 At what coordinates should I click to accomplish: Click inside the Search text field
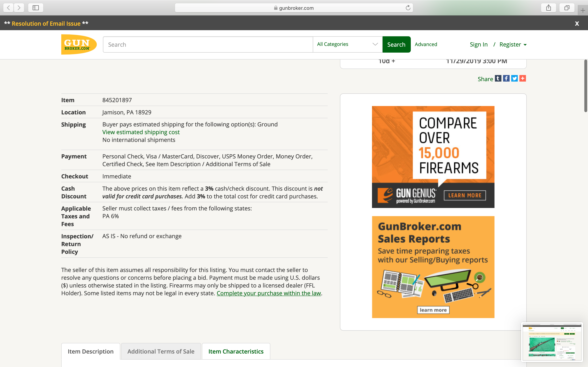click(x=208, y=44)
